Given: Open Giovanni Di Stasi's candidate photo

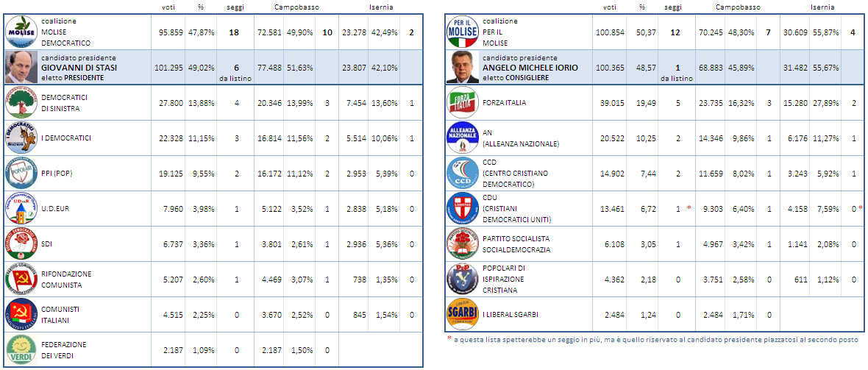Looking at the screenshot, I should pyautogui.click(x=21, y=67).
